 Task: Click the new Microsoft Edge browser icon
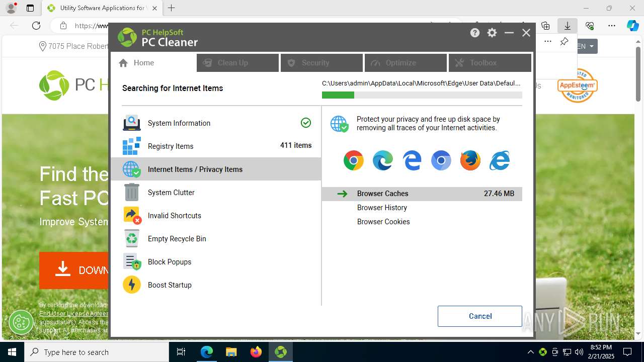[x=383, y=160]
